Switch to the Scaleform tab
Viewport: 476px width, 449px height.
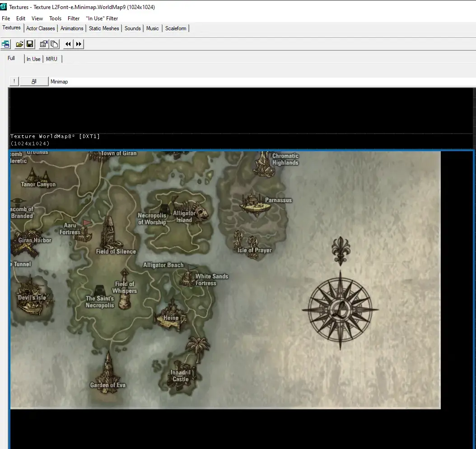point(176,28)
